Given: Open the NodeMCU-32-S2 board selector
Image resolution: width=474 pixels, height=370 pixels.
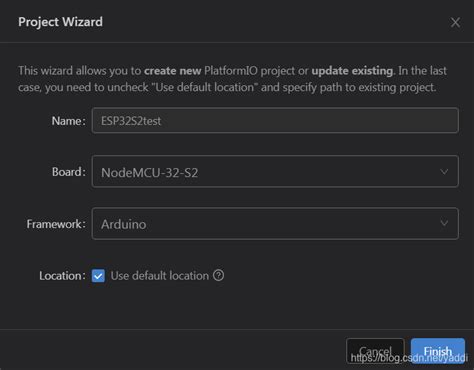Looking at the screenshot, I should (x=275, y=171).
